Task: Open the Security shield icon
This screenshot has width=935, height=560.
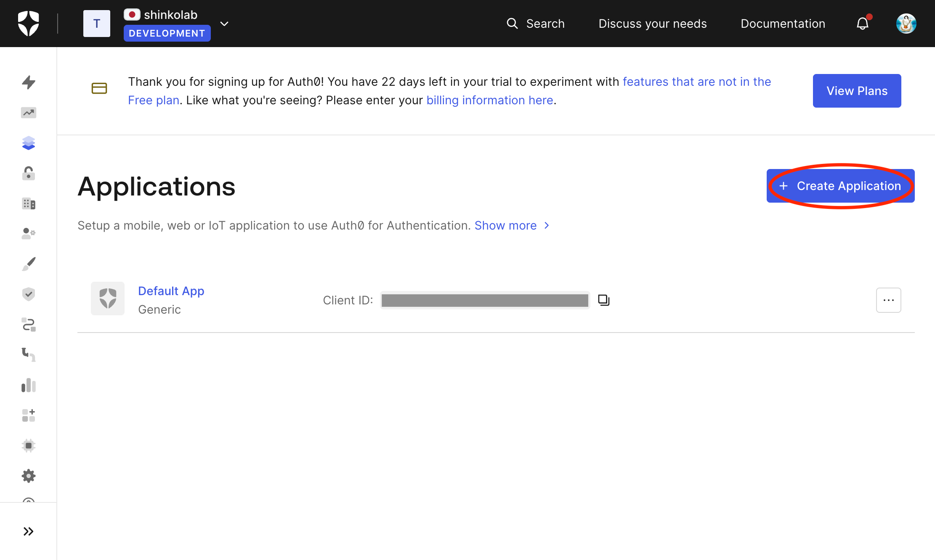Action: [28, 293]
